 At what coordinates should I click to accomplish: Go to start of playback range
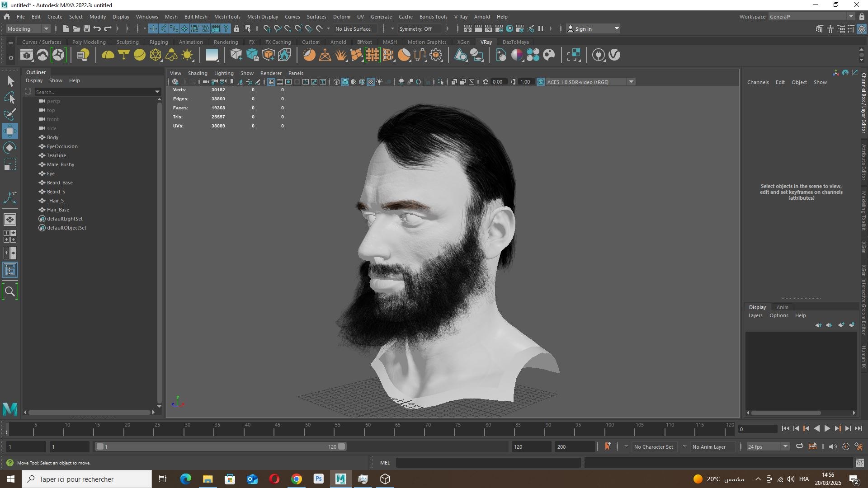(786, 429)
